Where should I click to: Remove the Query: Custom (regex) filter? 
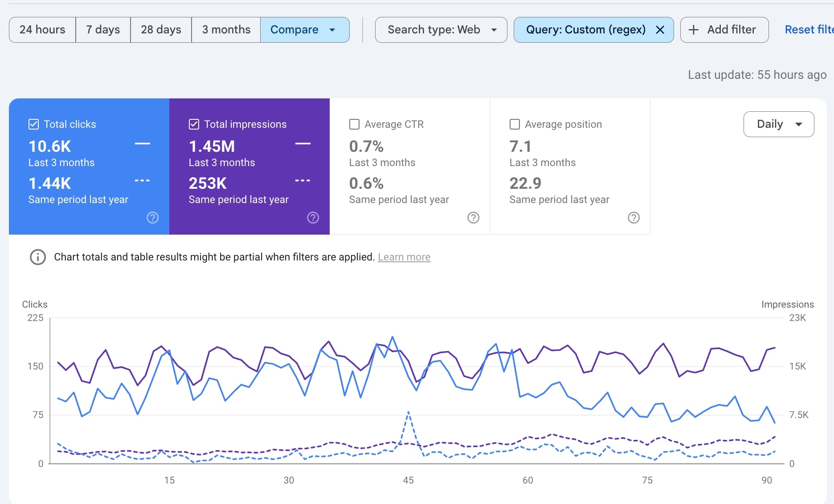660,30
